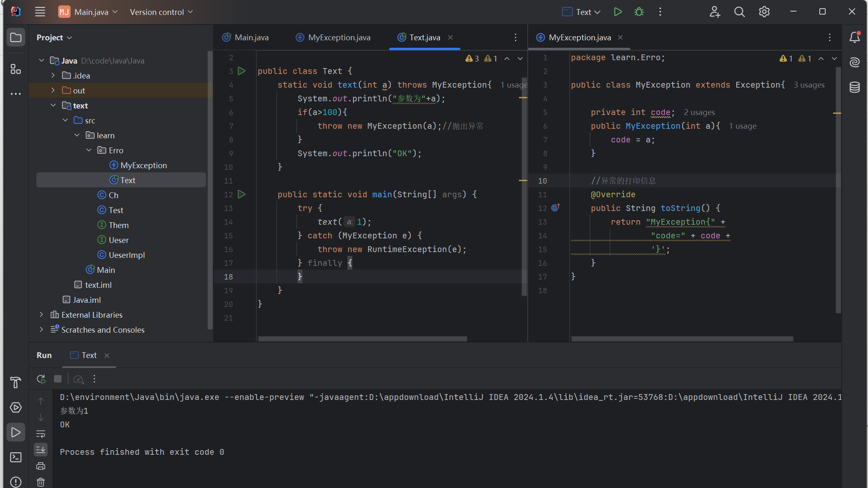
Task: Open Problems tool window icon
Action: 16,482
